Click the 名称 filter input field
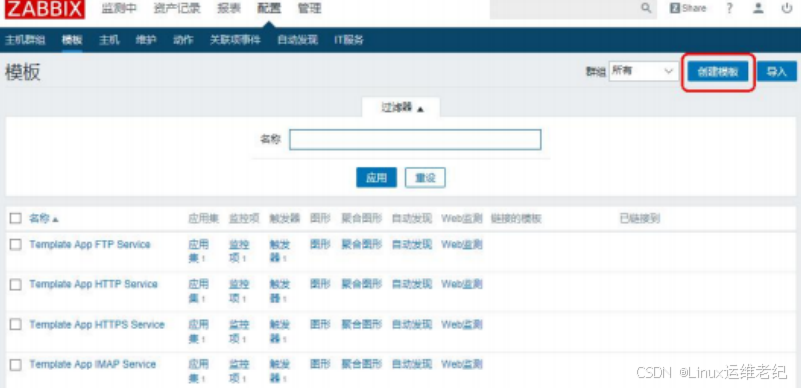 415,139
